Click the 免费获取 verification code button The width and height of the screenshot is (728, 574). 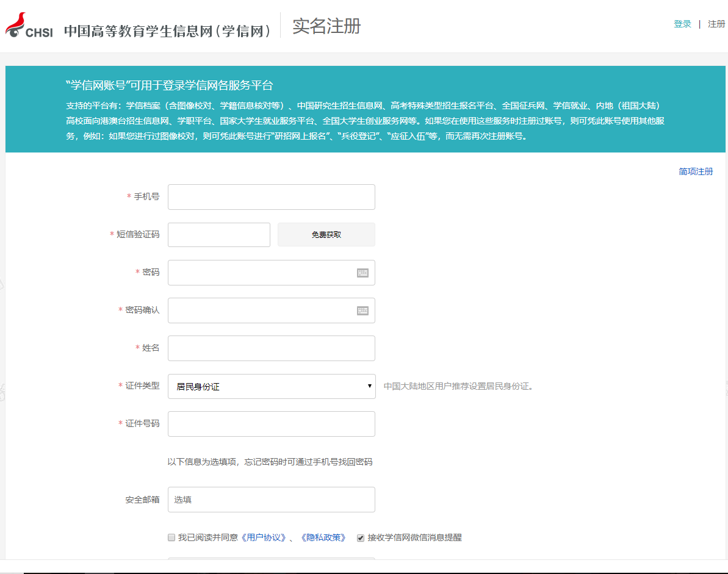pos(326,234)
